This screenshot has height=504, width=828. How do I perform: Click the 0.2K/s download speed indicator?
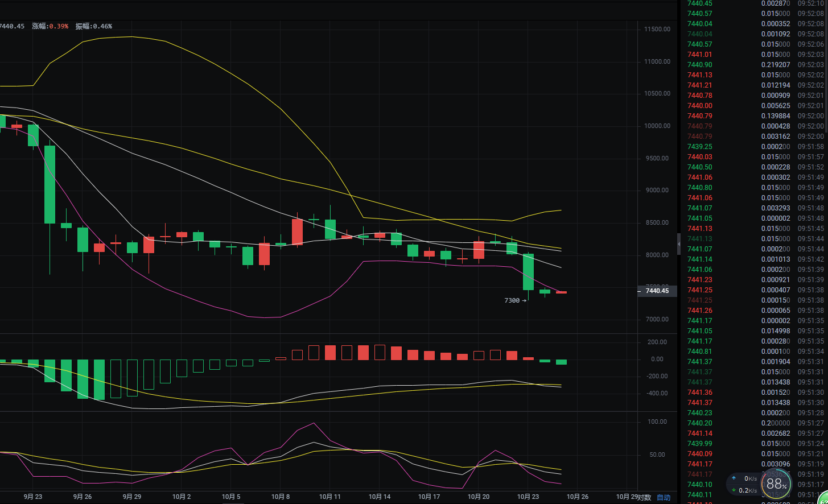[745, 490]
